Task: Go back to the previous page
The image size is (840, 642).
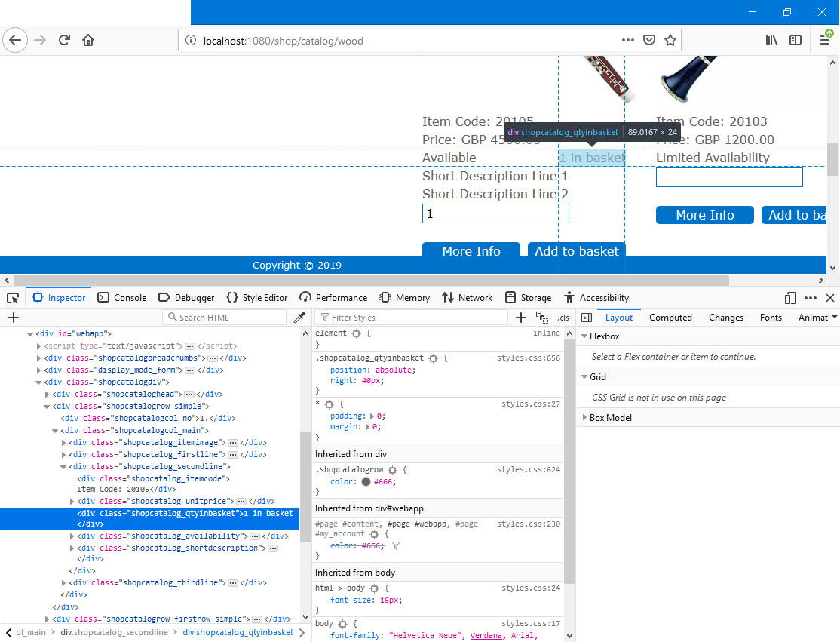Action: [15, 40]
